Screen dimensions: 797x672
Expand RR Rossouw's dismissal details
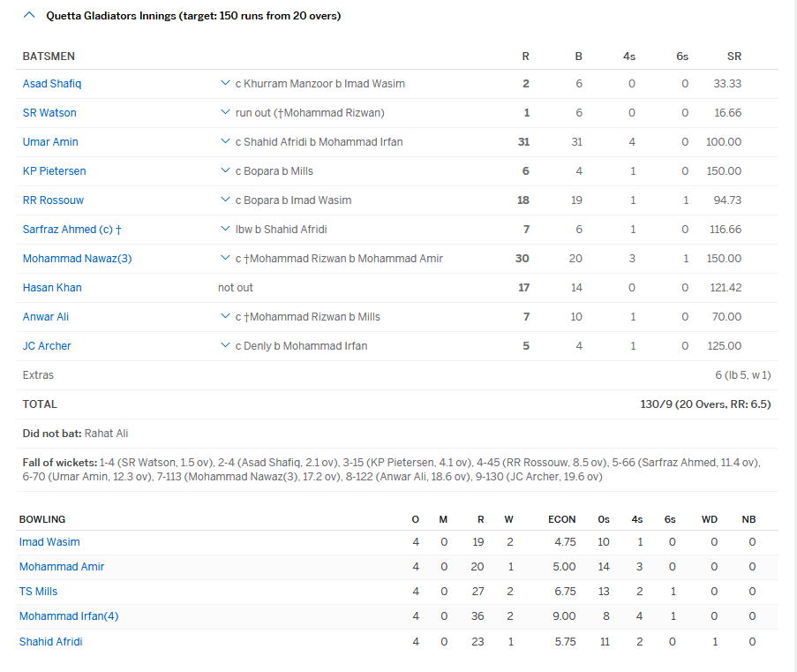[225, 200]
